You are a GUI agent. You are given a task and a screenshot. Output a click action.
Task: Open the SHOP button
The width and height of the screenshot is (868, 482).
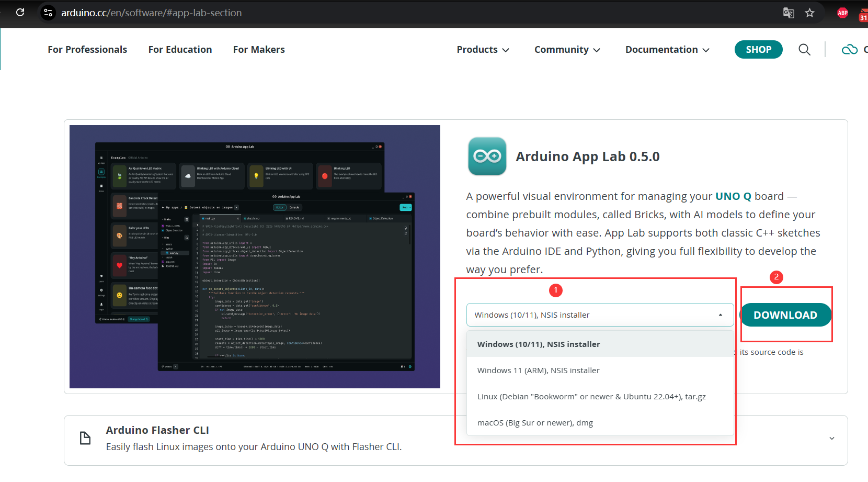(758, 50)
